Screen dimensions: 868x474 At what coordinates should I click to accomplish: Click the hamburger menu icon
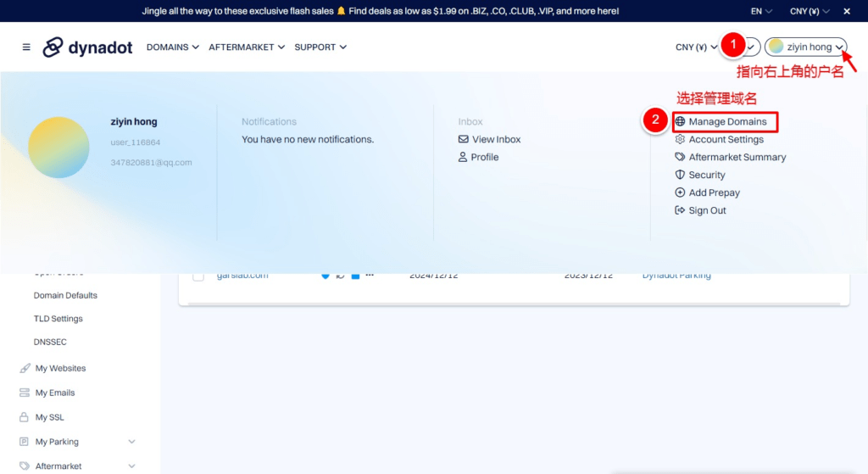pyautogui.click(x=26, y=47)
